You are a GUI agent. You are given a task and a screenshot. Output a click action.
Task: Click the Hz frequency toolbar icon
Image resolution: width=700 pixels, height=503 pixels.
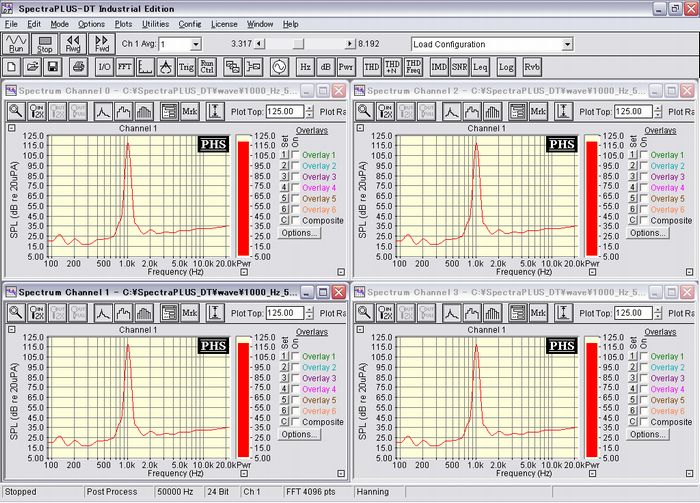point(305,67)
